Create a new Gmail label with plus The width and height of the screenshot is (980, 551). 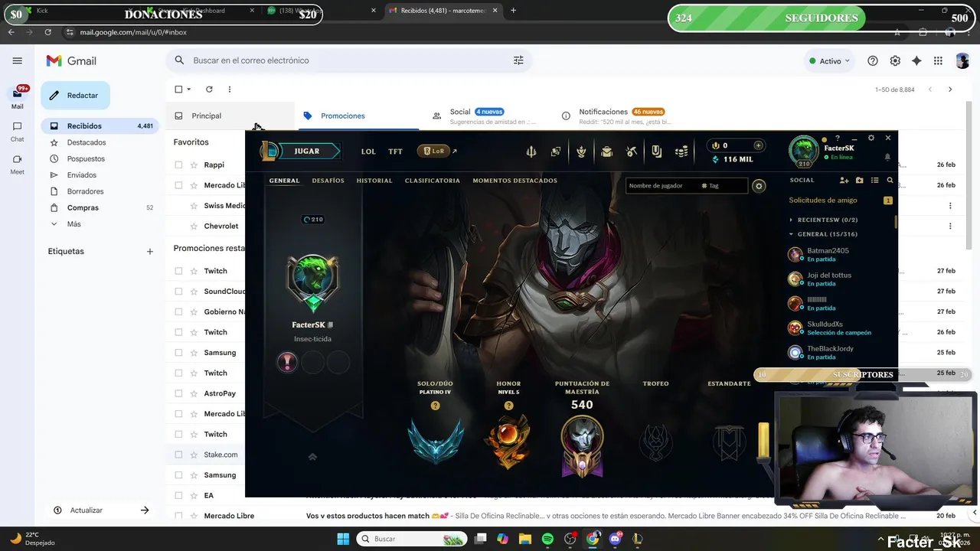pyautogui.click(x=150, y=252)
